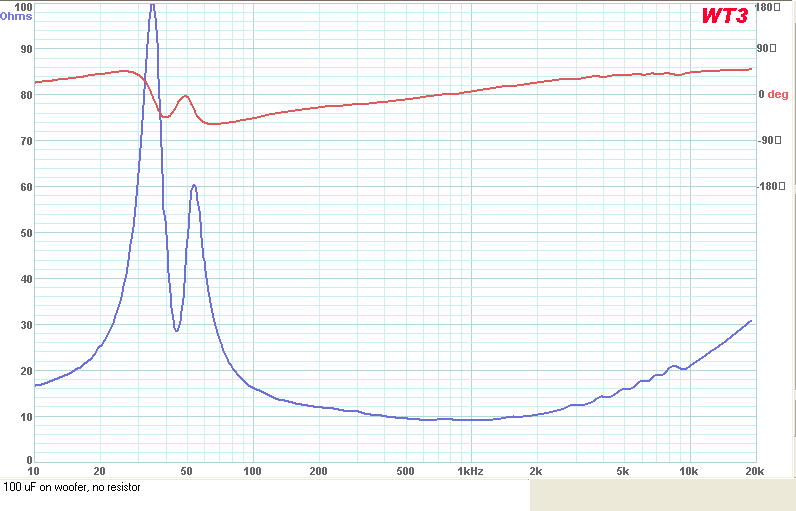Click the 10k frequency axis label
Screen dimensions: 796x511
(688, 471)
